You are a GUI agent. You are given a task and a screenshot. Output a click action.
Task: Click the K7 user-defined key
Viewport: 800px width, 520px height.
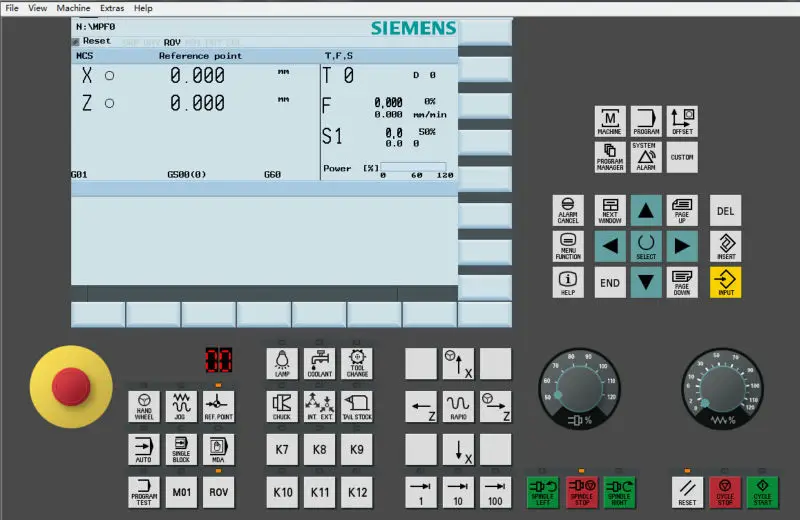(x=283, y=449)
